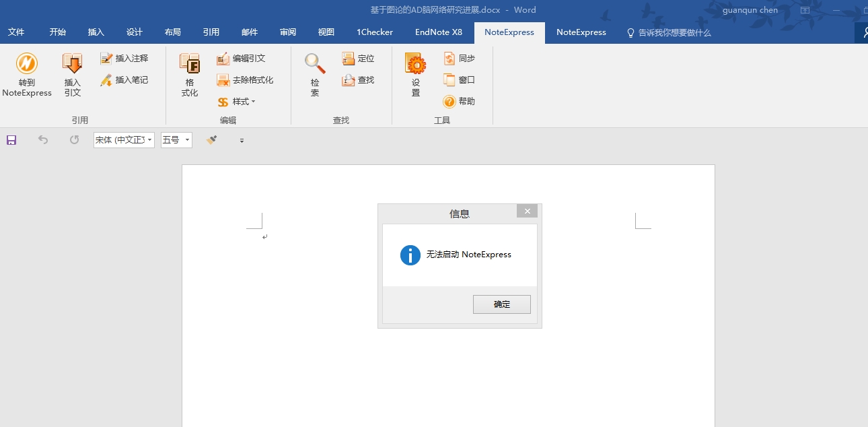868x427 pixels.
Task: Open NoteExpress 设置
Action: pos(416,75)
